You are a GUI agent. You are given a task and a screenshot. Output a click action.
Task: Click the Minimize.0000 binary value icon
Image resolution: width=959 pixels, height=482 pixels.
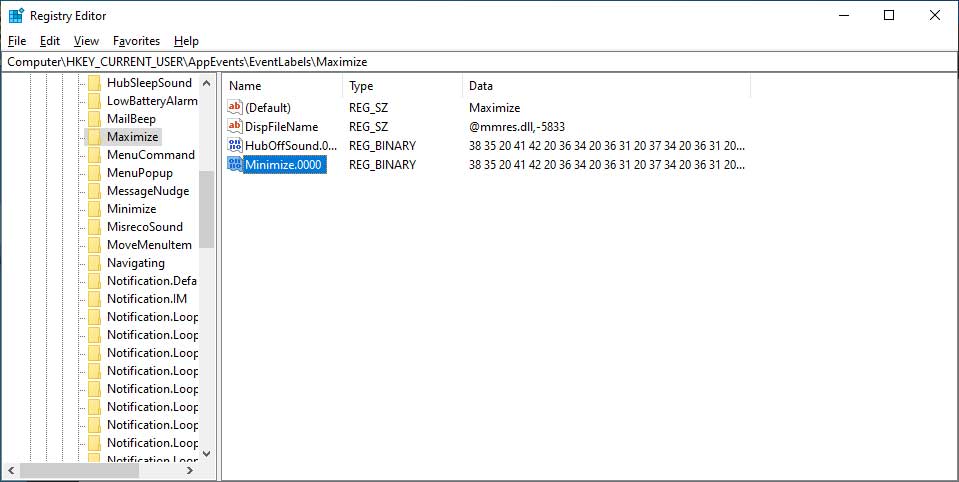tap(235, 165)
